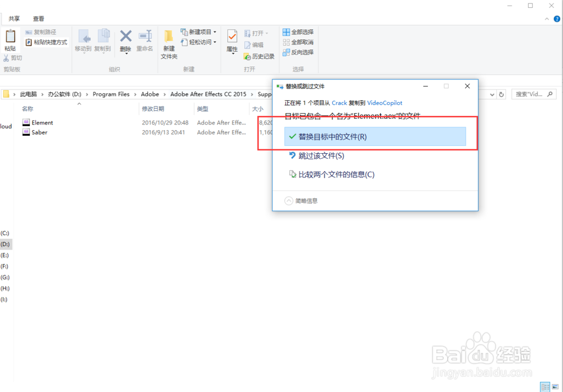
Task: Switch to Details view in status bar
Action: tap(546, 387)
